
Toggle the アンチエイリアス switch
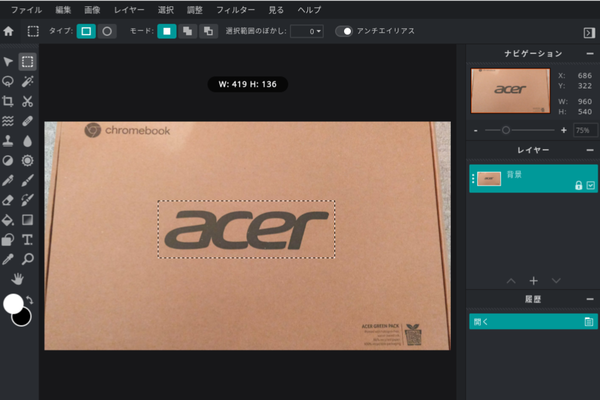tap(344, 31)
